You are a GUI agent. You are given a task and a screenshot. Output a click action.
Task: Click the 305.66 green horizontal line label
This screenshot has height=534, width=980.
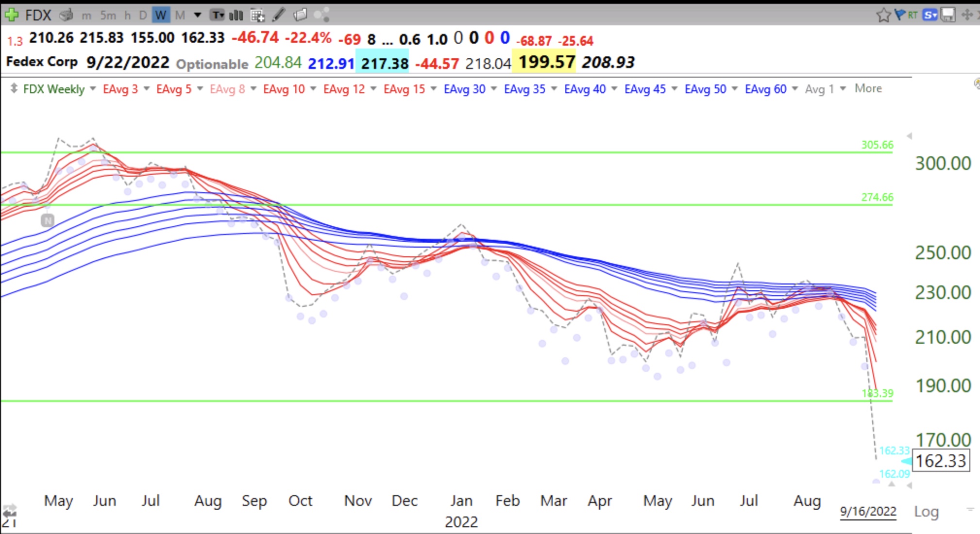pyautogui.click(x=877, y=145)
